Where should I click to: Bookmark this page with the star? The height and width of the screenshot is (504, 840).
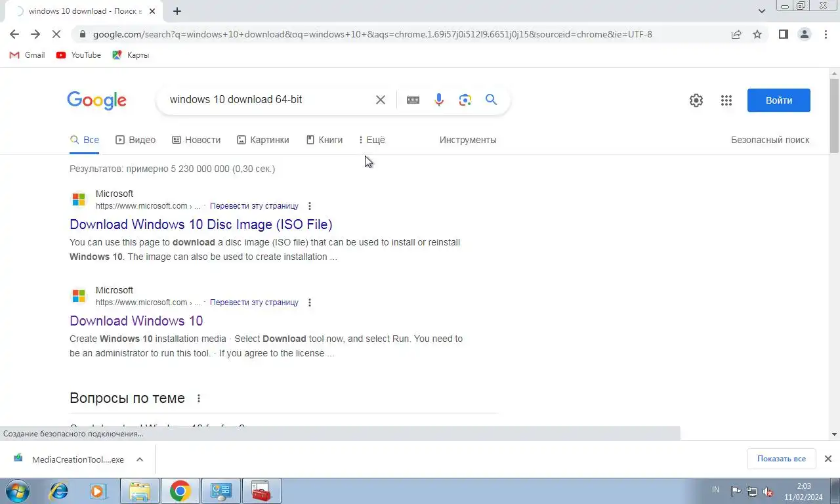click(x=757, y=34)
